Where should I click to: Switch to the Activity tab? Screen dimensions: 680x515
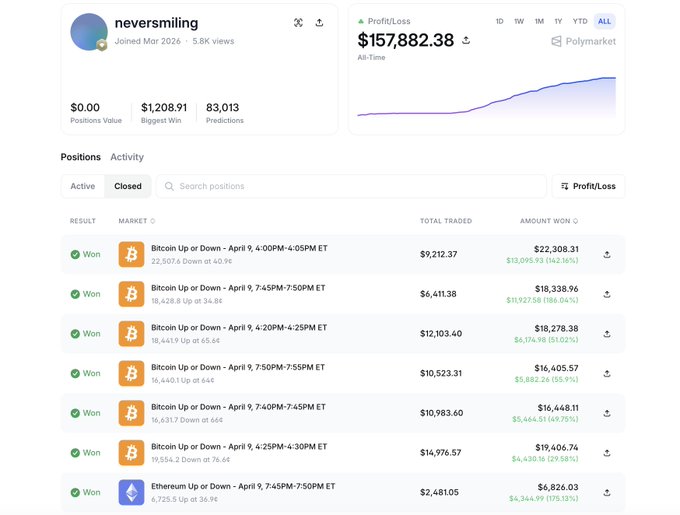[x=127, y=157]
